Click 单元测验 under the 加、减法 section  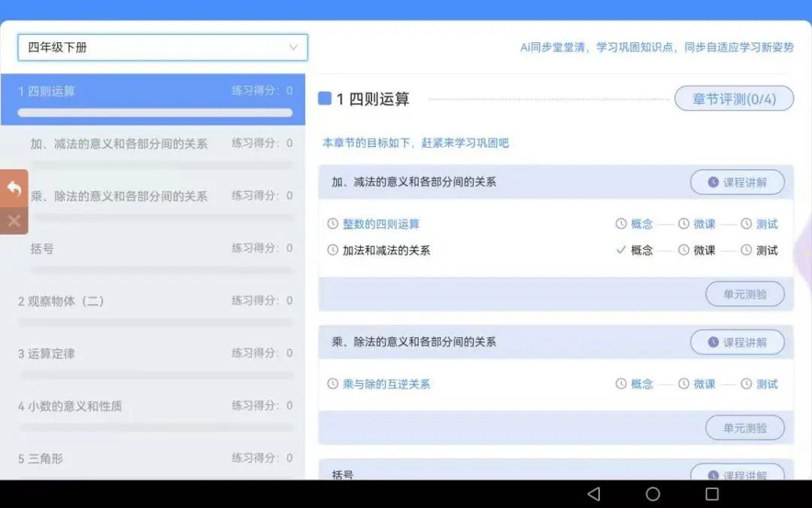pyautogui.click(x=744, y=294)
